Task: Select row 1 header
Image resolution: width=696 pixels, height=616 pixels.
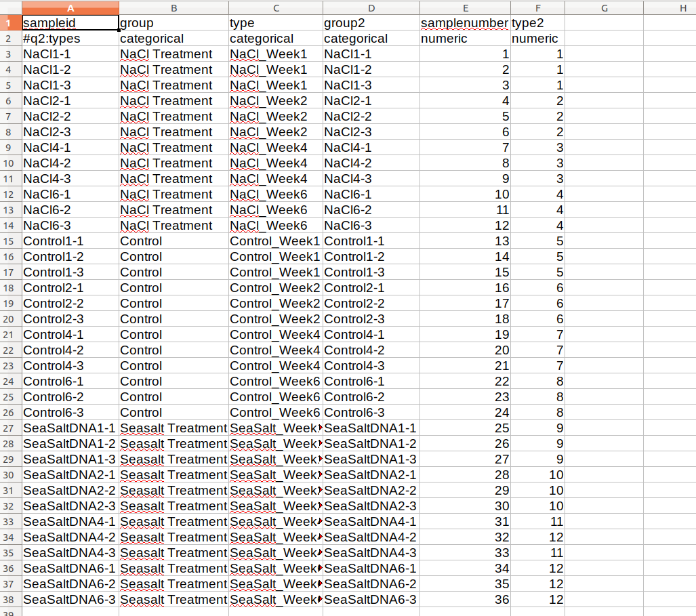Action: click(x=11, y=23)
